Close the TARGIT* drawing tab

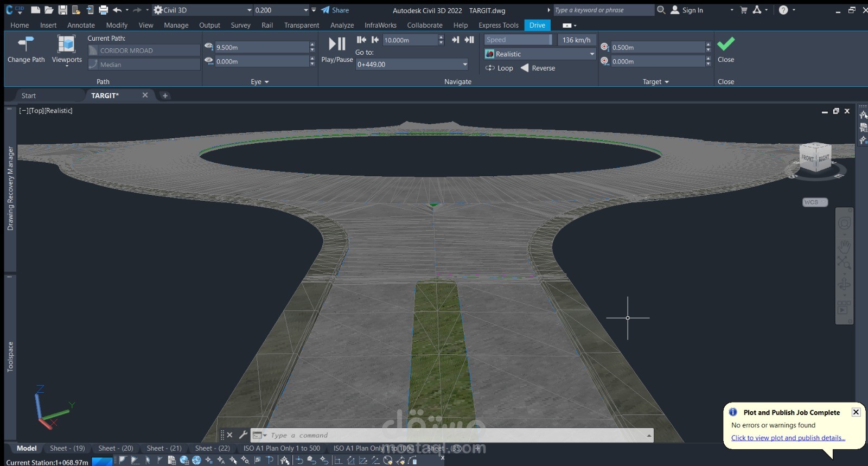(x=145, y=95)
